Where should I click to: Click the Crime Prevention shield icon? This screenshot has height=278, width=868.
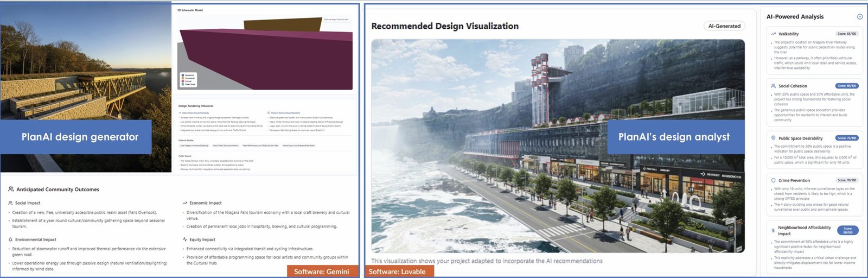[x=773, y=180]
